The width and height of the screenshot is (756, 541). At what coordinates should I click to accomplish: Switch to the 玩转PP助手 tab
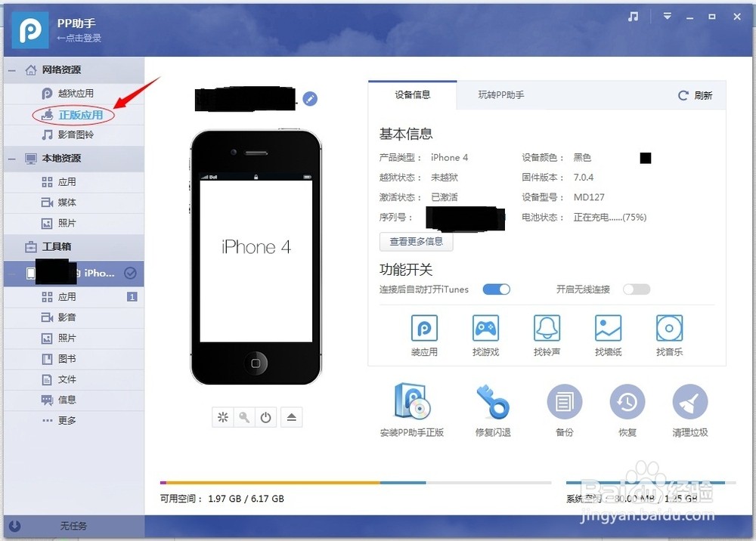coord(501,95)
